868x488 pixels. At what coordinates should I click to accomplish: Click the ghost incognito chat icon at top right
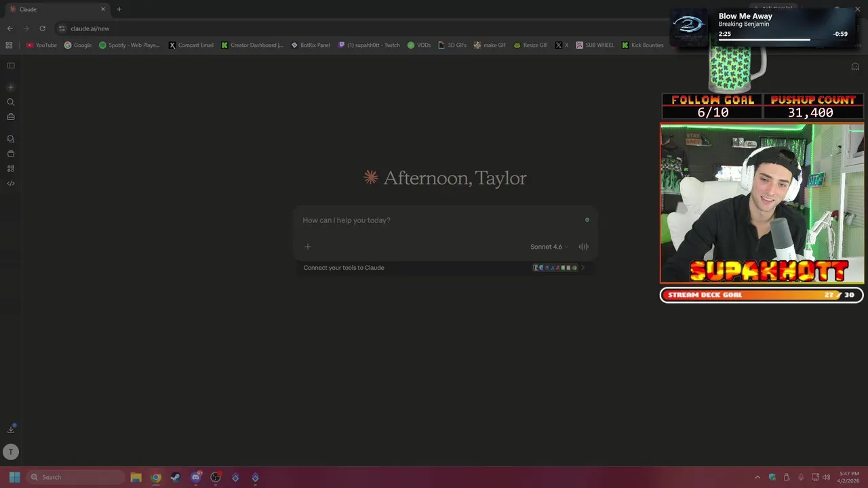(855, 66)
